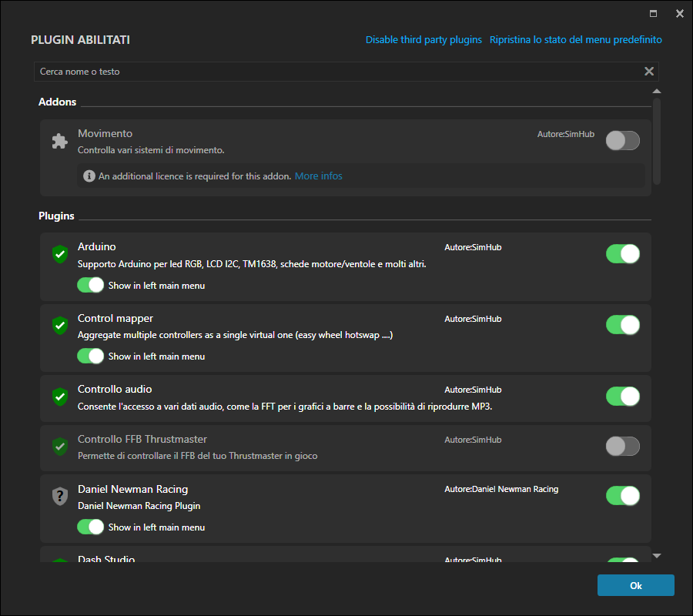Click the Movimento puzzle piece icon

(x=59, y=141)
